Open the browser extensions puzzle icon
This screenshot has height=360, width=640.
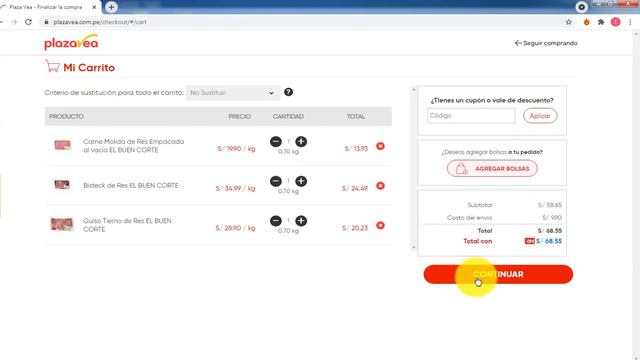tap(601, 22)
